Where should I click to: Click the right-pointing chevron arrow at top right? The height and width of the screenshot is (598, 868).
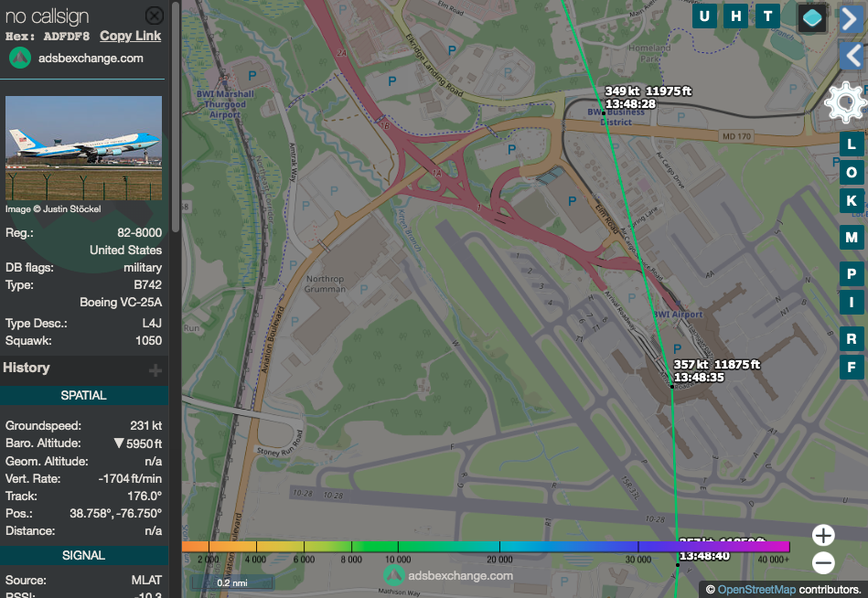pyautogui.click(x=852, y=19)
